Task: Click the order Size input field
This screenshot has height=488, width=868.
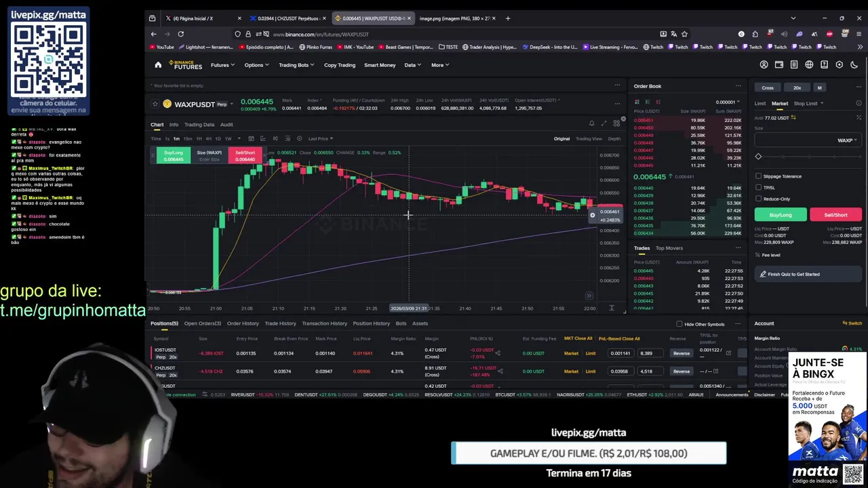Action: pos(808,140)
